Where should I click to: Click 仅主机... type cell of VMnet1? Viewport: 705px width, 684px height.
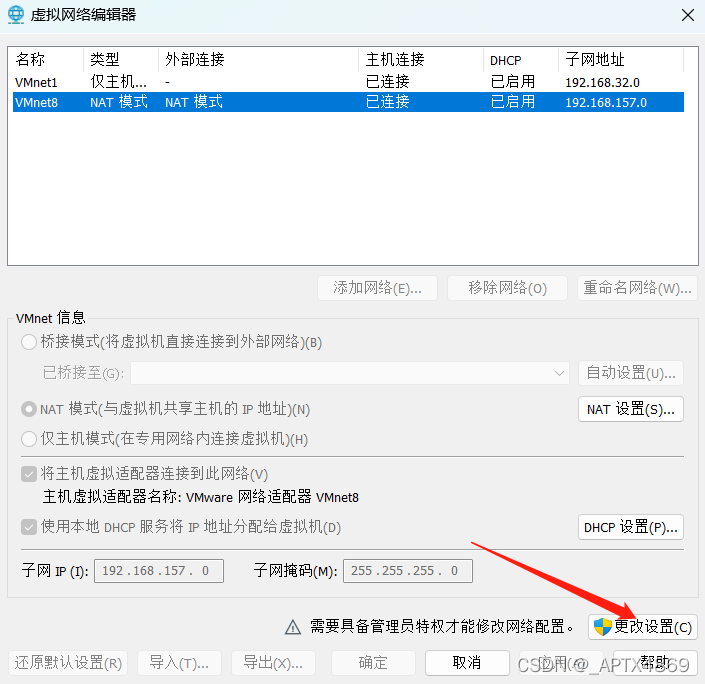(118, 82)
